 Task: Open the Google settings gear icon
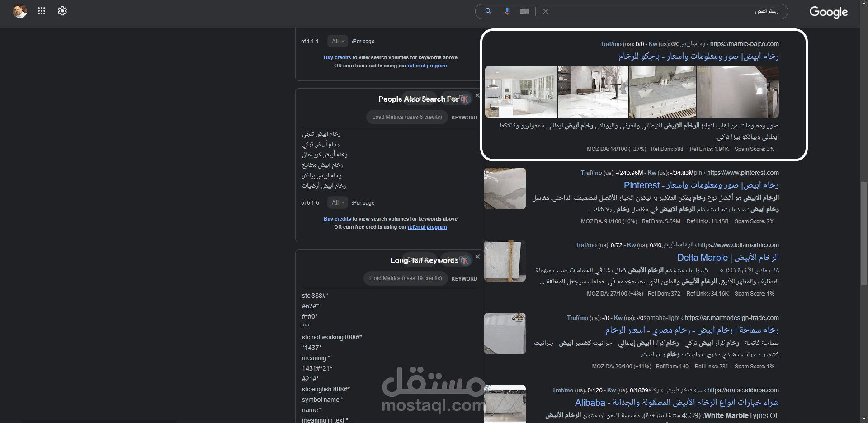pos(62,11)
